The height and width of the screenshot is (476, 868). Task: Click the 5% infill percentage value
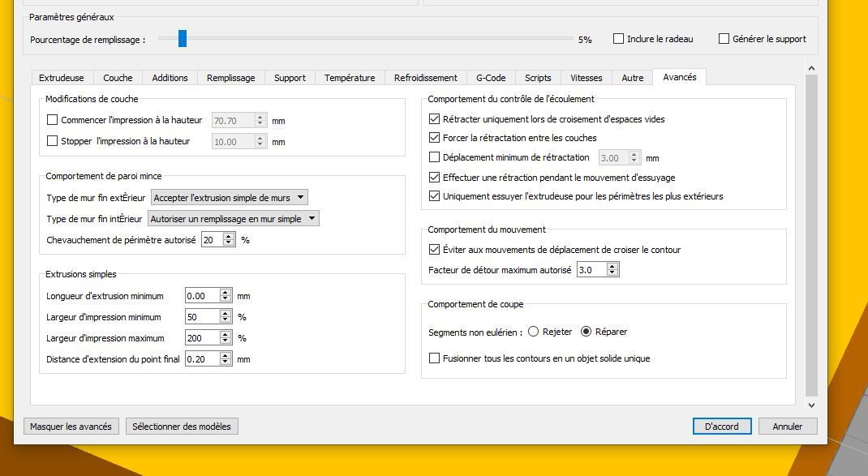click(x=585, y=39)
